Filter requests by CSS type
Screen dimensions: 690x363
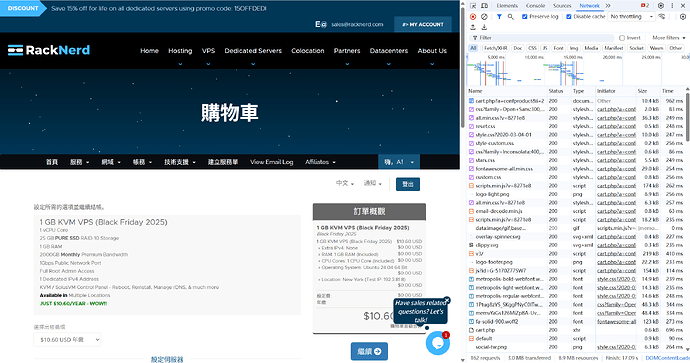tap(532, 48)
